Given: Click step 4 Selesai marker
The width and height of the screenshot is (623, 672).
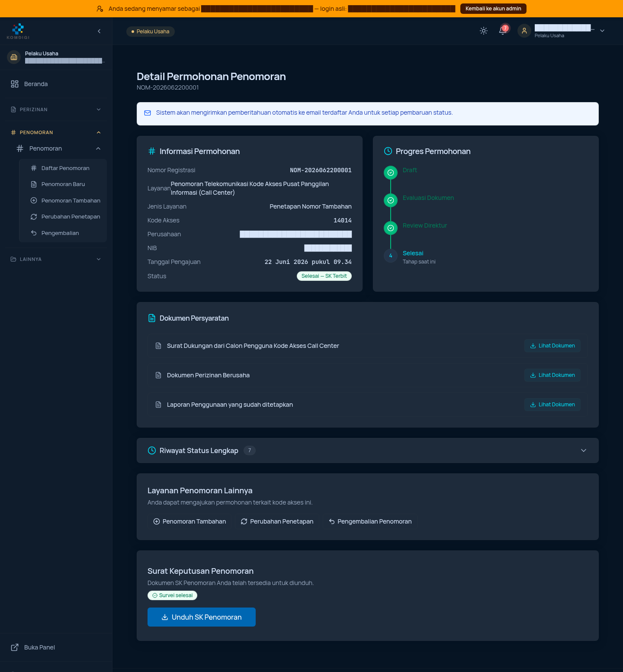Looking at the screenshot, I should coord(391,256).
